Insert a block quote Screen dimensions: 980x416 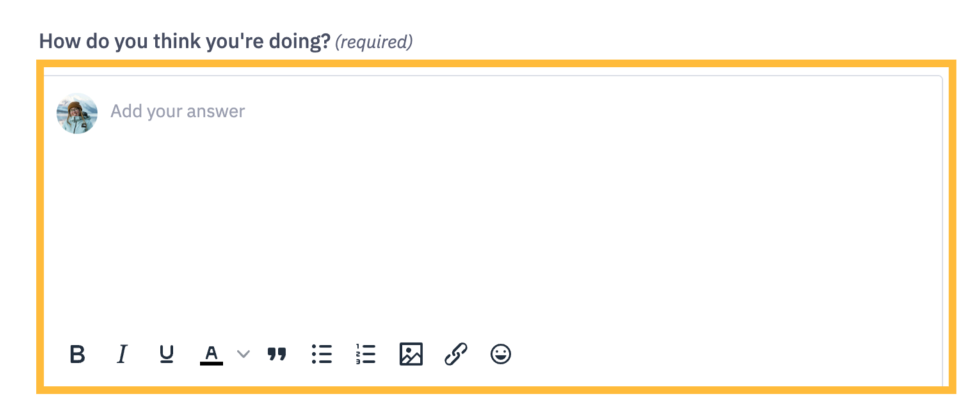click(x=277, y=354)
